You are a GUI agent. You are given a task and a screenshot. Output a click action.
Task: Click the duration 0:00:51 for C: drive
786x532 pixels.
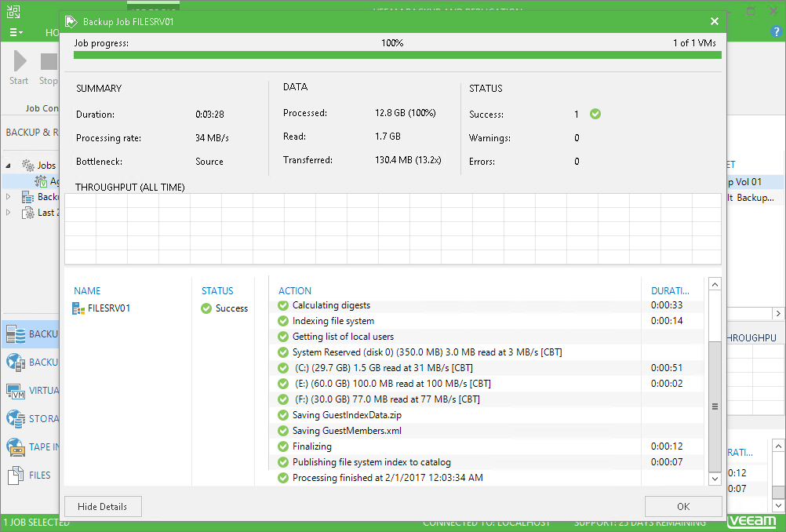coord(667,368)
